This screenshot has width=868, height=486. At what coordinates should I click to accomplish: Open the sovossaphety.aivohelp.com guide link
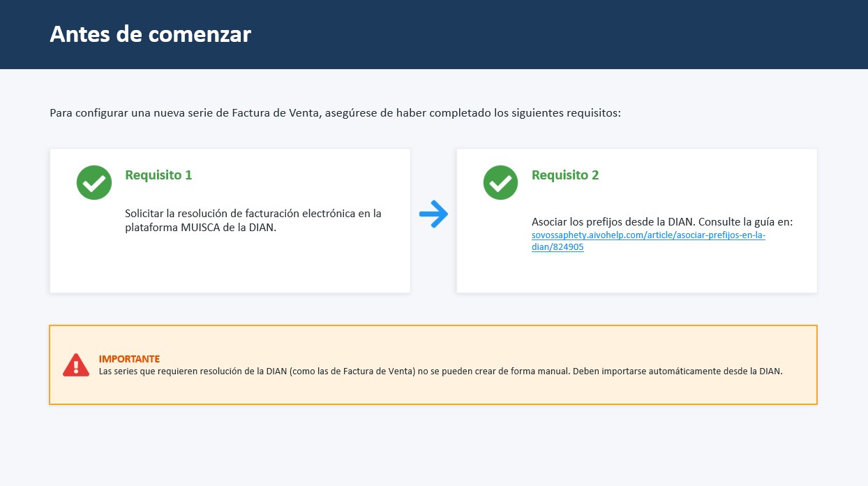648,241
